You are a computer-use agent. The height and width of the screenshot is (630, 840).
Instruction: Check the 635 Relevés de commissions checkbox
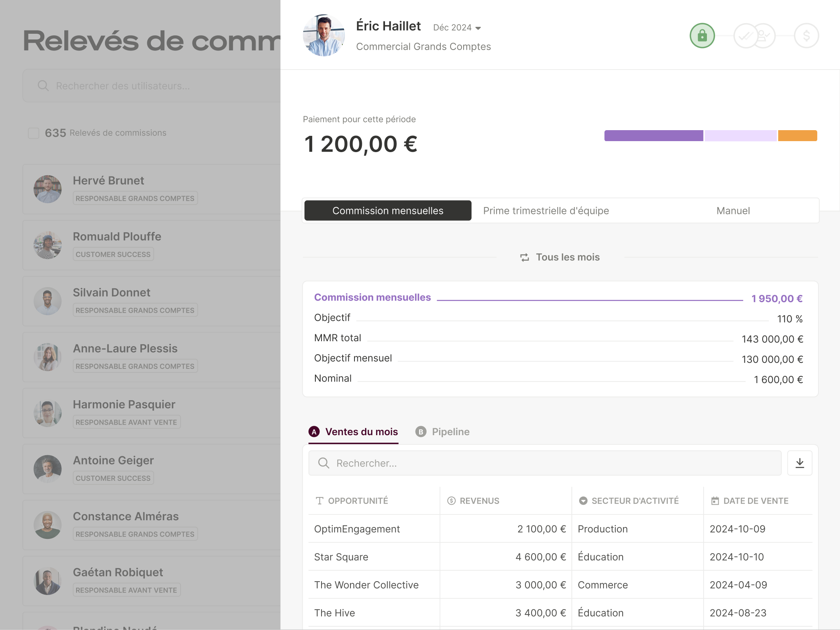[33, 133]
